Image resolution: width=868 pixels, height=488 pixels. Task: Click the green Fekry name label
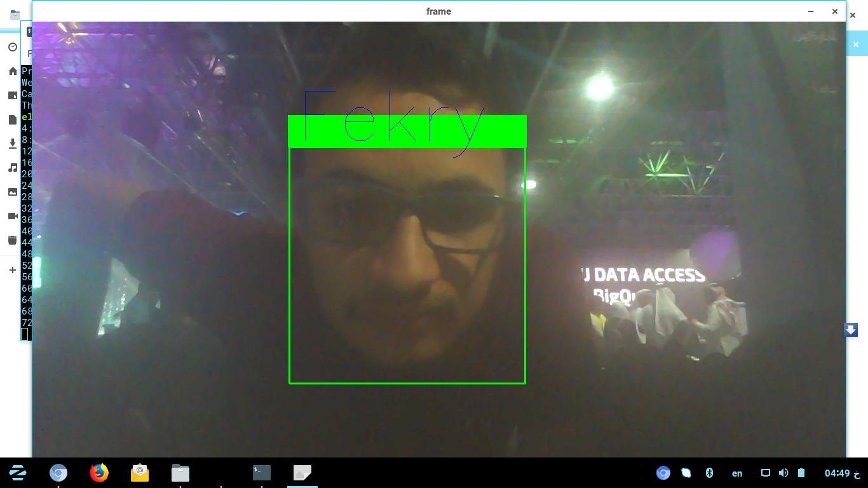click(x=407, y=132)
